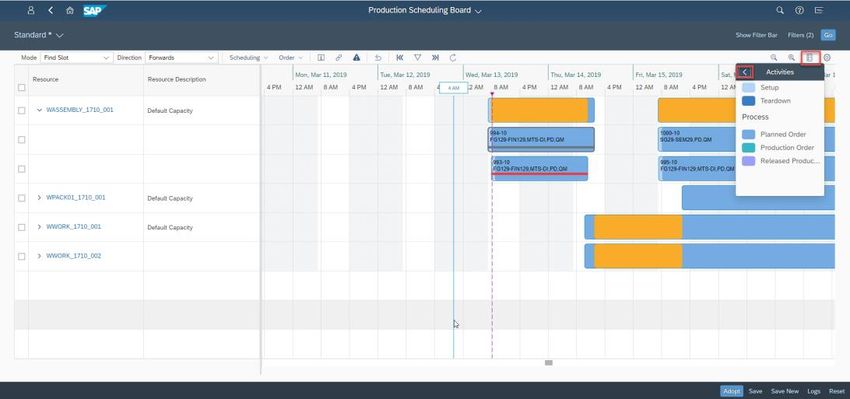850x399 pixels.
Task: Open the details panel toolbar icon
Action: [x=321, y=57]
